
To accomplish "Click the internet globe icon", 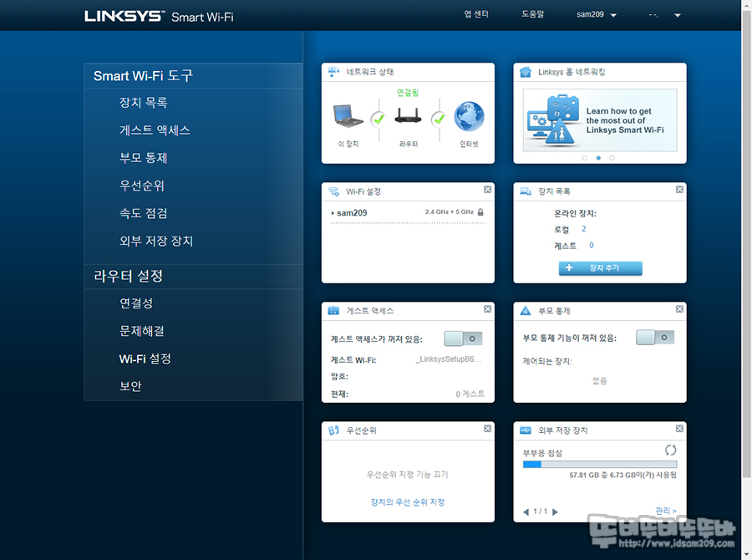I will (x=469, y=116).
